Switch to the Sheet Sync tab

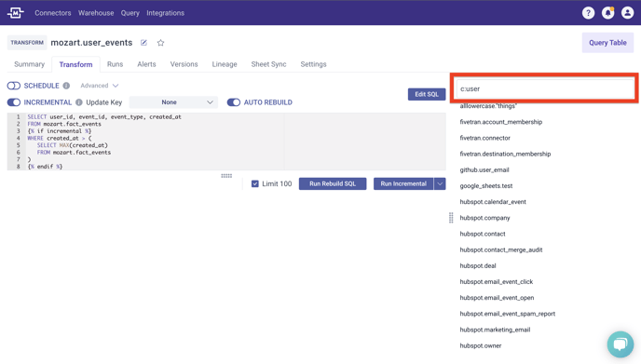click(268, 64)
